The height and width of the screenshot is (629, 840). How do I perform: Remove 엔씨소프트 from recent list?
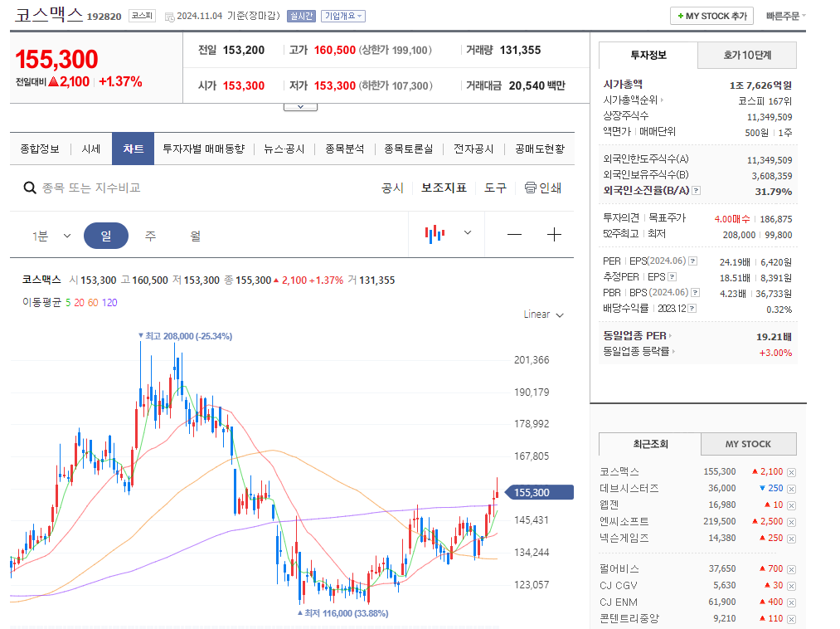coord(791,522)
